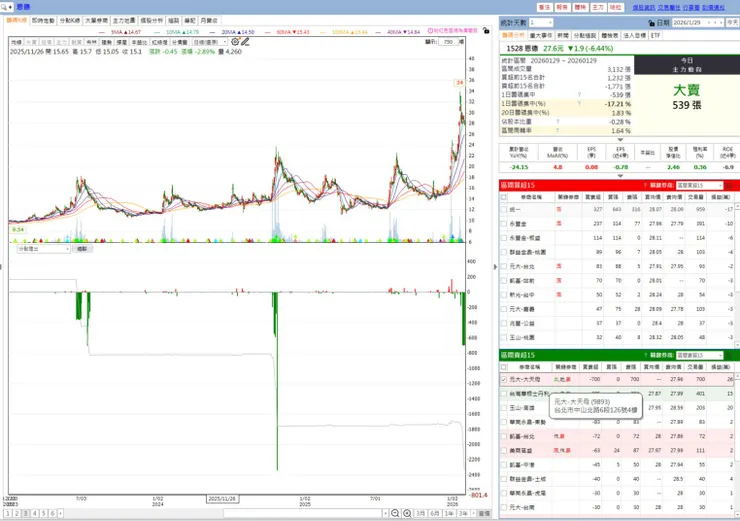Screen dimensions: 740x521
Task: Tick the sellers table select-all header checkbox
Action: click(504, 367)
